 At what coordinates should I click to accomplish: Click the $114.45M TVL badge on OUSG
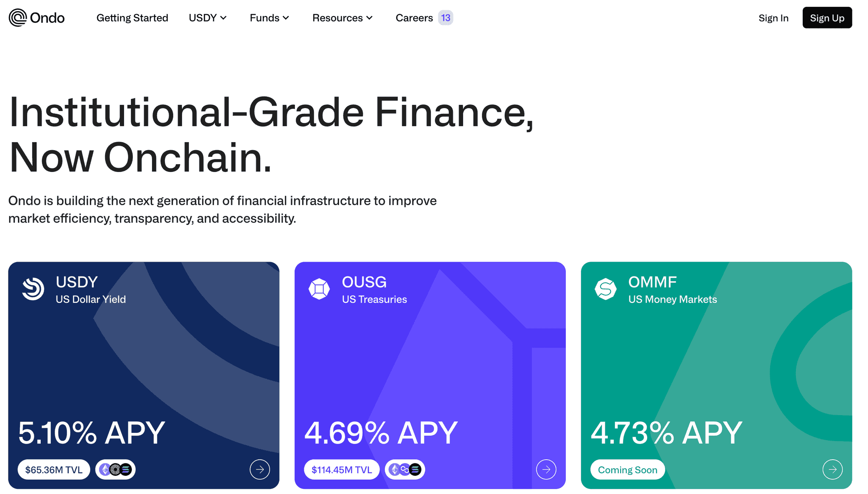[341, 469]
